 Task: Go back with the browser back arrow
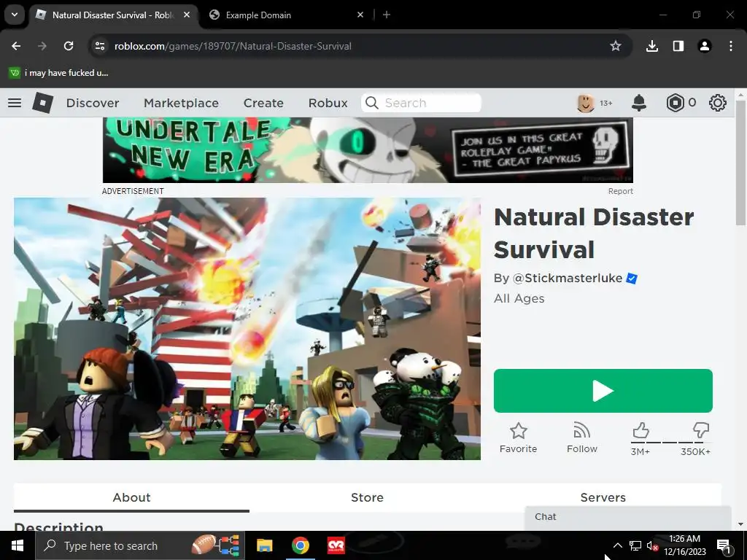pyautogui.click(x=16, y=46)
